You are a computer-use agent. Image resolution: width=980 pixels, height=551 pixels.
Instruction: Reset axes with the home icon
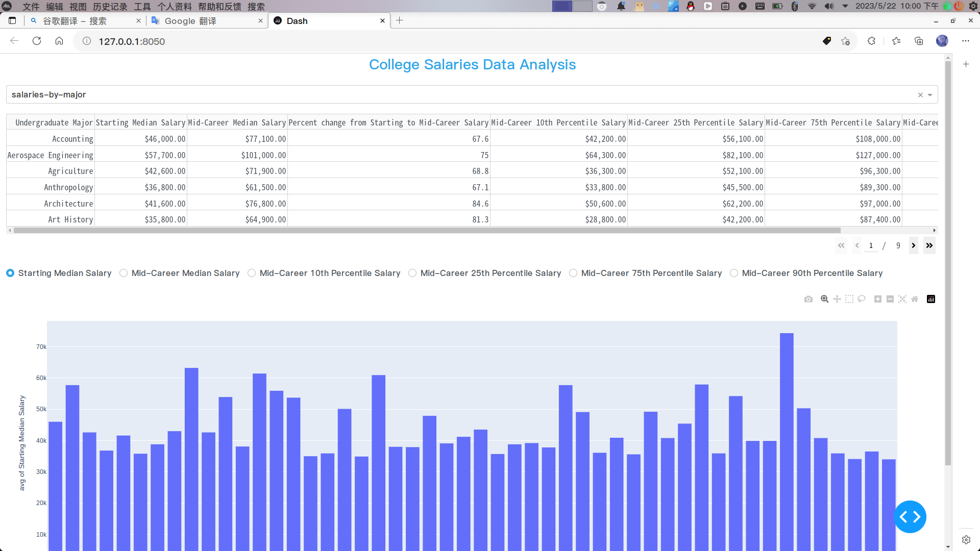(x=915, y=299)
